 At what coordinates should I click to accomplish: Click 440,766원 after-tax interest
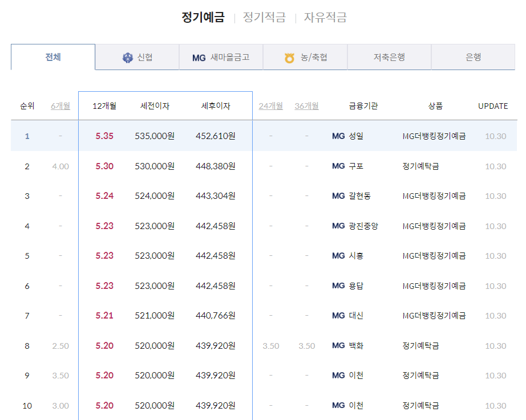pyautogui.click(x=216, y=315)
